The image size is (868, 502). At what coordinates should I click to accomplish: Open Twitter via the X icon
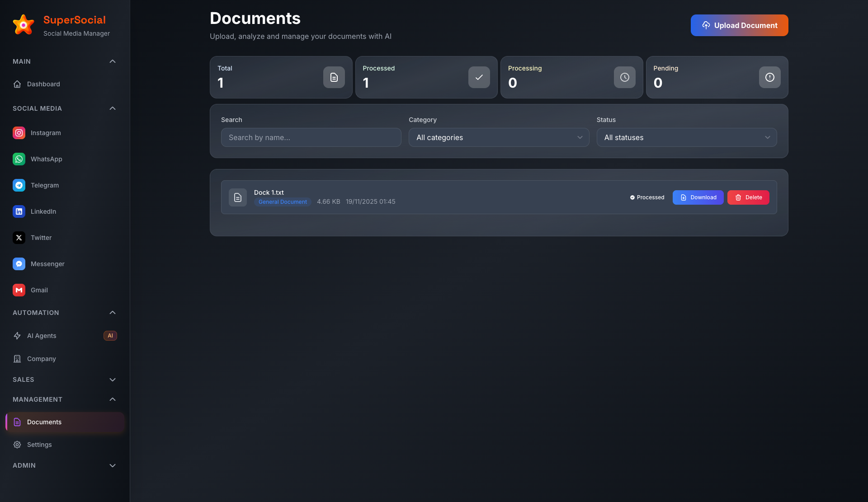pyautogui.click(x=19, y=238)
